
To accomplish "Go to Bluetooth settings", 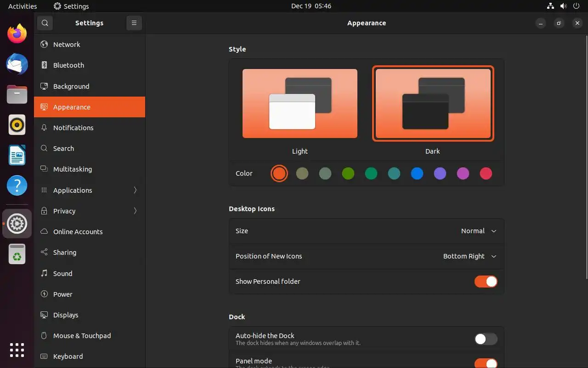I will [x=90, y=65].
